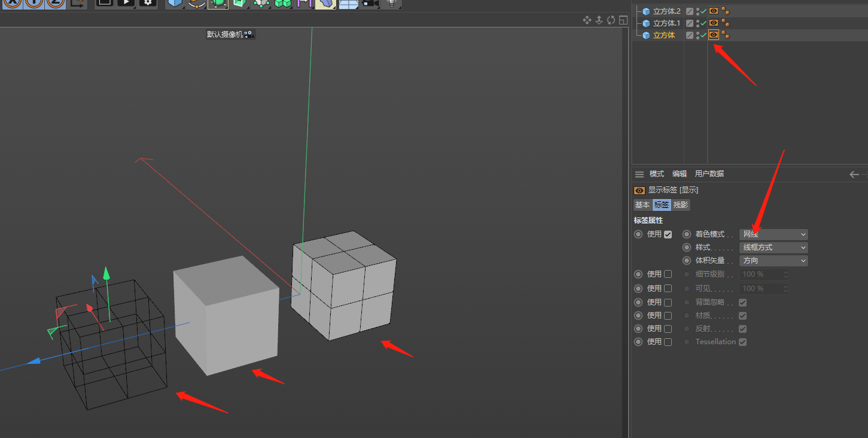The image size is (868, 438).
Task: Select display tag on 立方体 row
Action: tap(714, 35)
